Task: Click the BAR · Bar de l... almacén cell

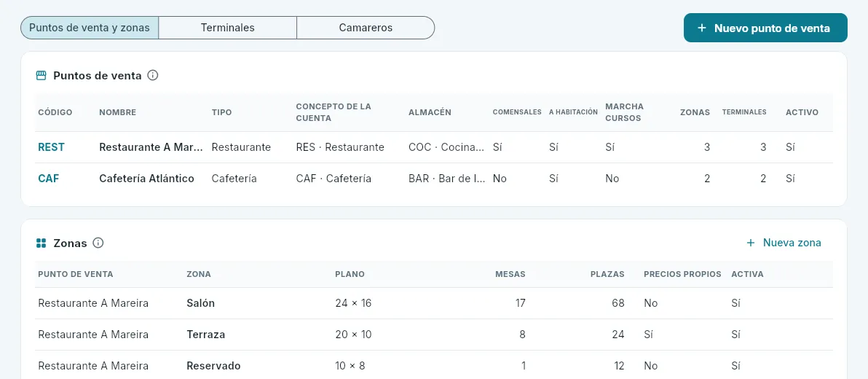Action: coord(446,179)
